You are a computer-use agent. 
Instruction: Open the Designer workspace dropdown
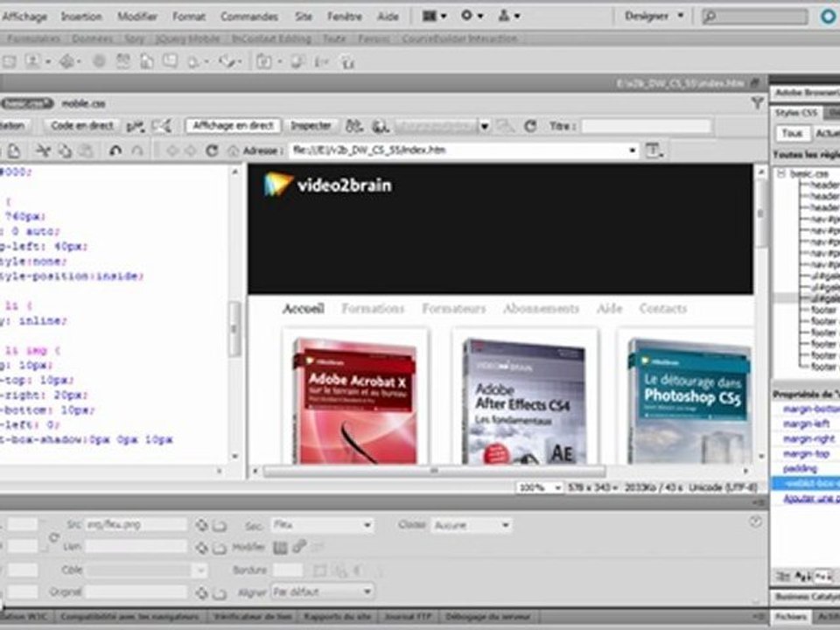[x=654, y=16]
